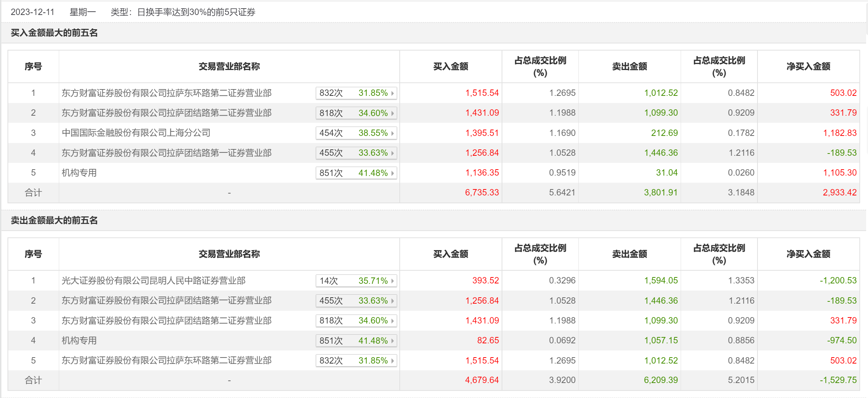Click arrow beside 818次 in the buy table
The image size is (868, 398).
(392, 113)
